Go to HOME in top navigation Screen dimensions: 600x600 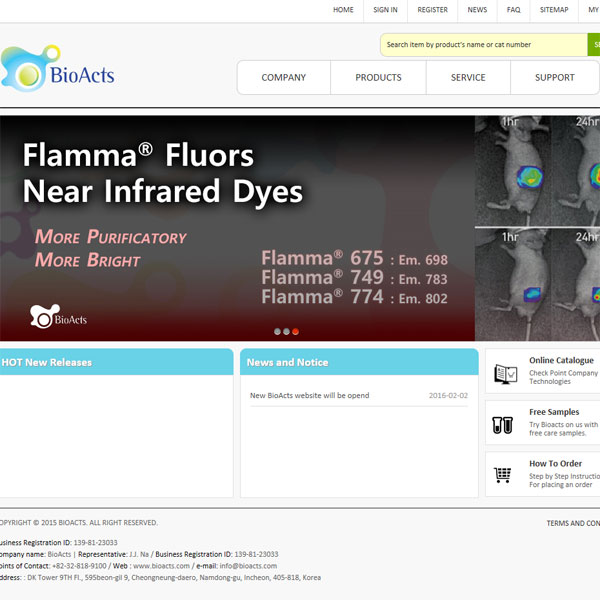[x=343, y=10]
